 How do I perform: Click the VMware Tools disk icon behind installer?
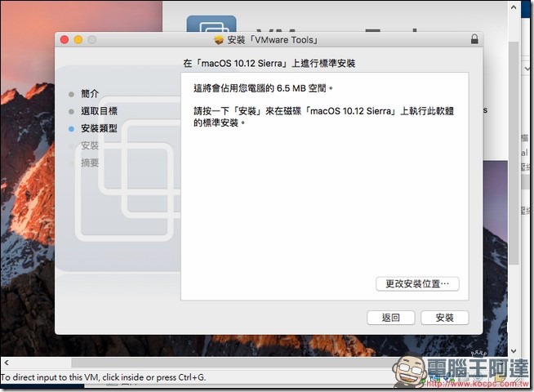[211, 24]
